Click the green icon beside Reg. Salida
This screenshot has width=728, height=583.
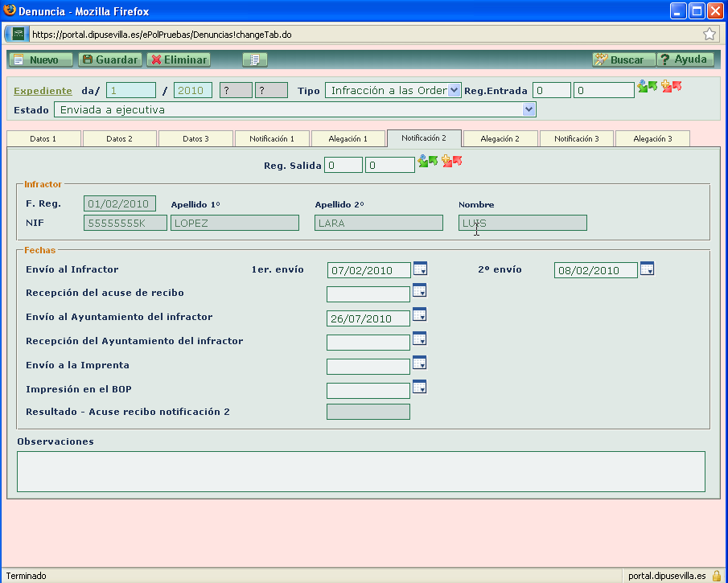coord(428,162)
